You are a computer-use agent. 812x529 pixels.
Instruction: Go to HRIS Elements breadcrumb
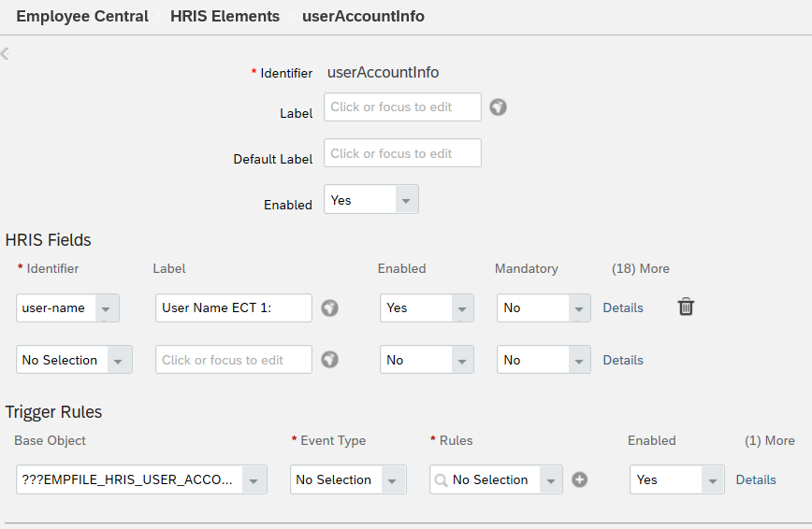click(225, 16)
